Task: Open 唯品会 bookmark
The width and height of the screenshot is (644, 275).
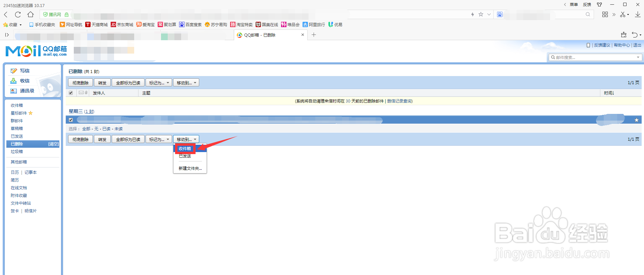Action: coord(290,24)
